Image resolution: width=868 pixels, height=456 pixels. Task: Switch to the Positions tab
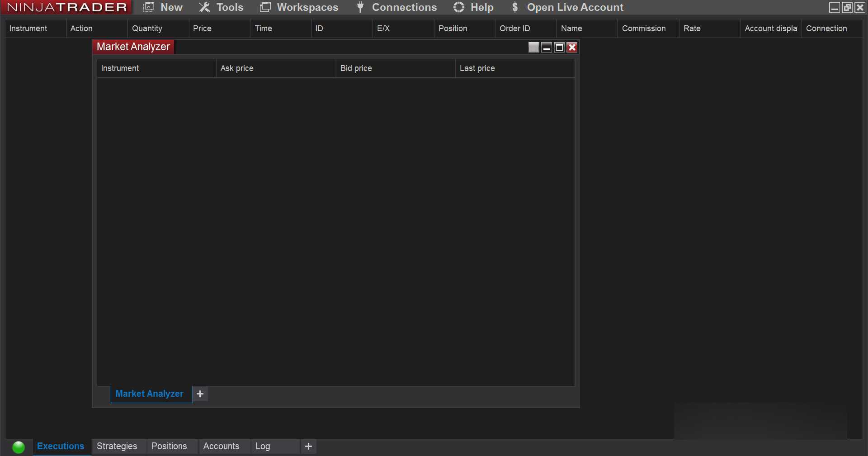(x=169, y=446)
